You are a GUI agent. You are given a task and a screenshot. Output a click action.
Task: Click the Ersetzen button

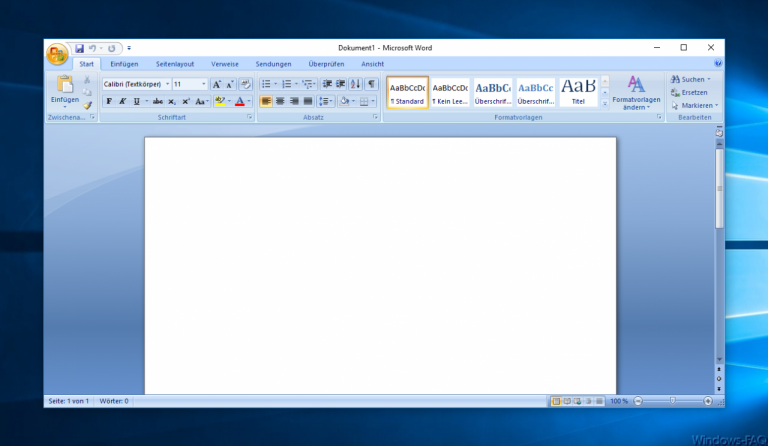tap(693, 92)
